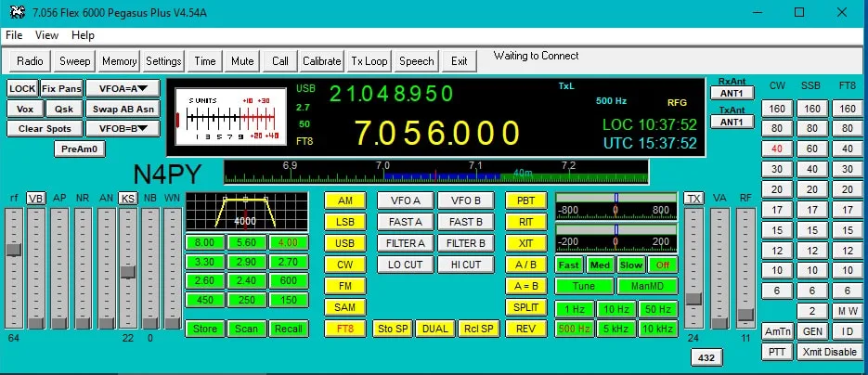Cycle the PreAm0 preamp button

[x=79, y=149]
